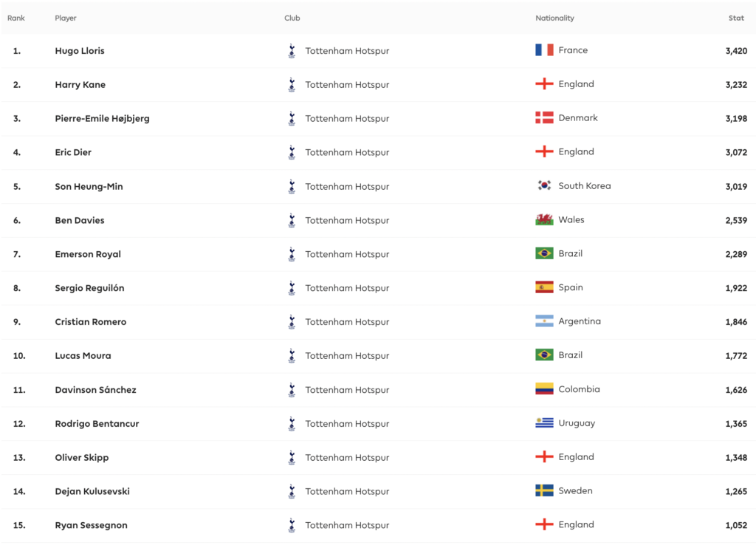Click the Sweden flag icon

544,491
